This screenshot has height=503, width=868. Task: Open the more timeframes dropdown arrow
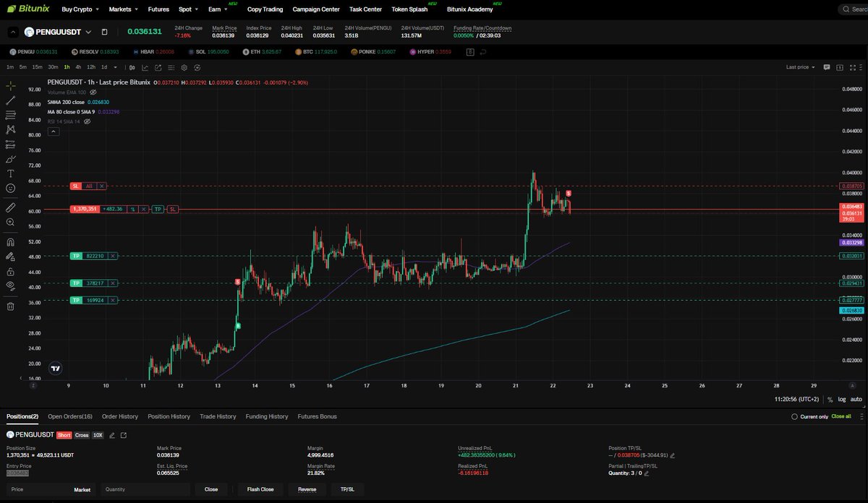pyautogui.click(x=116, y=67)
